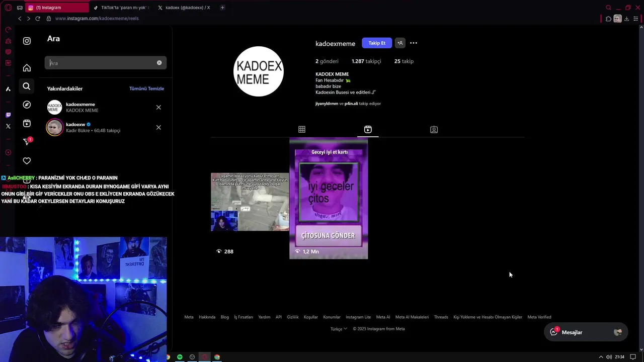The image size is (644, 362).
Task: Open the Windows notification center icon
Action: click(633, 357)
